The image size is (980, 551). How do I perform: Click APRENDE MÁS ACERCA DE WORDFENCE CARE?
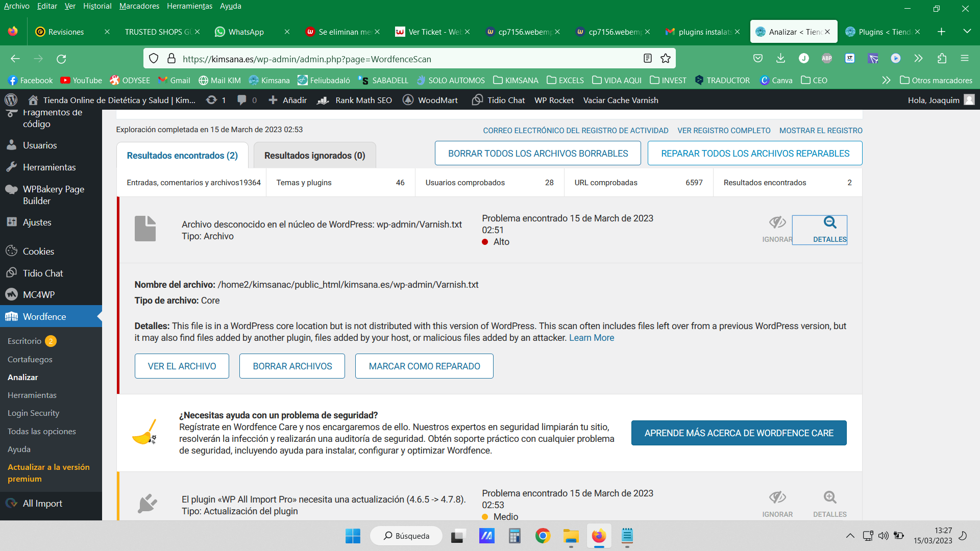[x=739, y=433]
